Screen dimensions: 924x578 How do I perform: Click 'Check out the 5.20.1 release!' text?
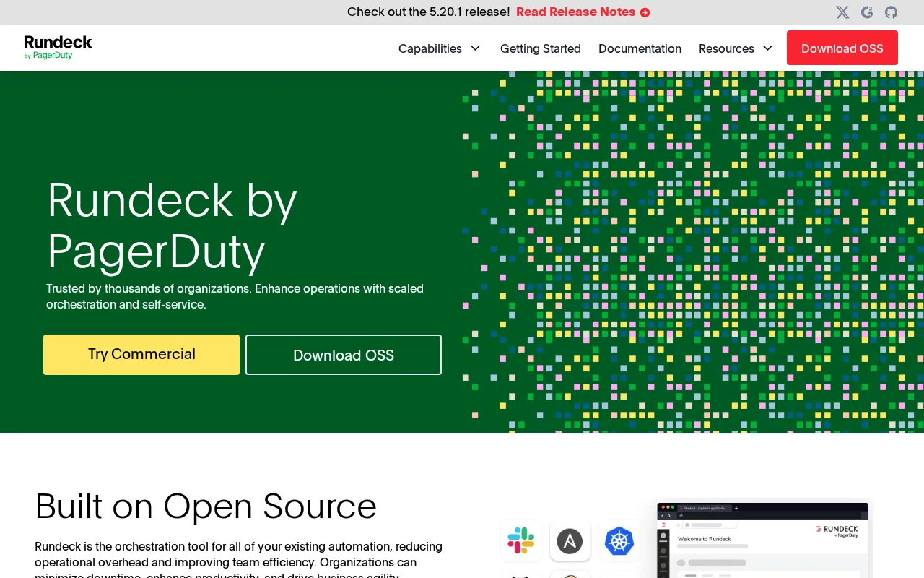pyautogui.click(x=428, y=12)
